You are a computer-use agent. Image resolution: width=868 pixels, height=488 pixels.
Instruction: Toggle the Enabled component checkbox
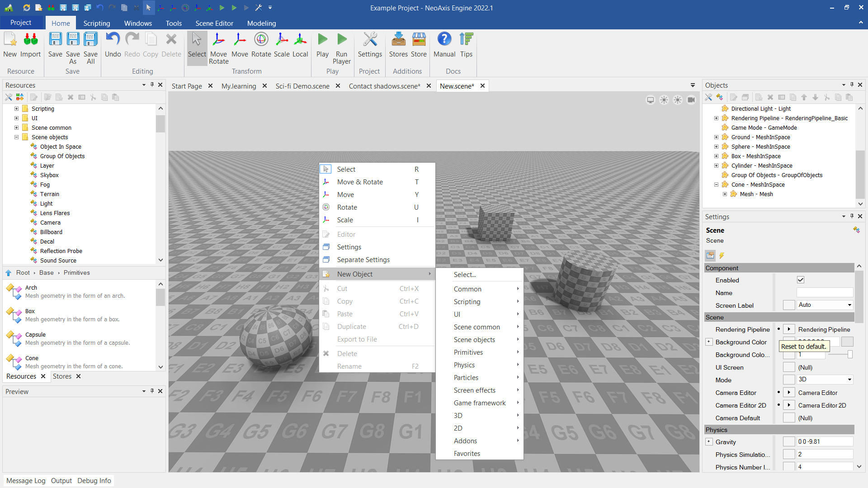click(x=801, y=280)
